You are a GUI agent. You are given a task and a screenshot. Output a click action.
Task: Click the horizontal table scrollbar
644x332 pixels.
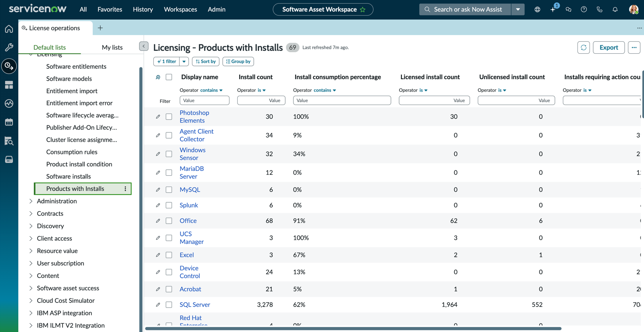353,329
